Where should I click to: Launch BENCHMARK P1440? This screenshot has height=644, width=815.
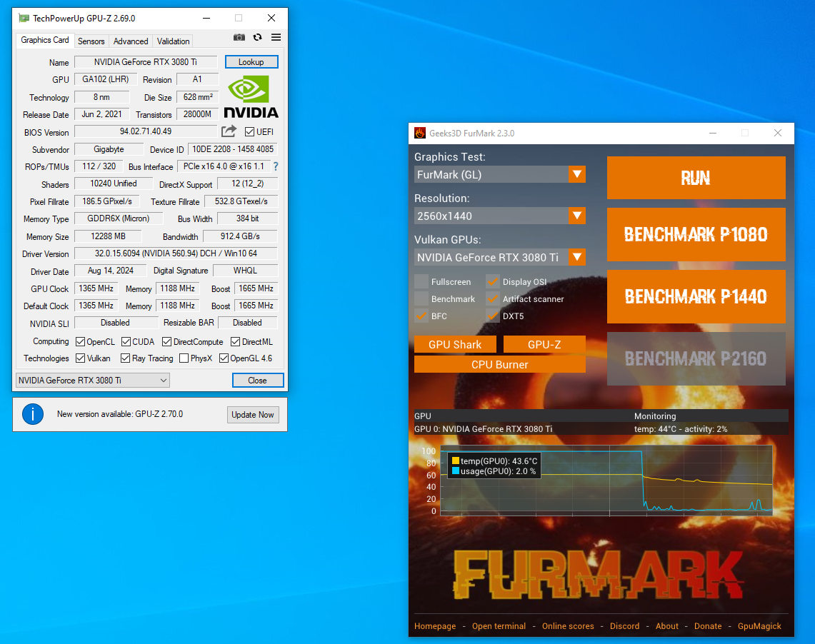696,296
